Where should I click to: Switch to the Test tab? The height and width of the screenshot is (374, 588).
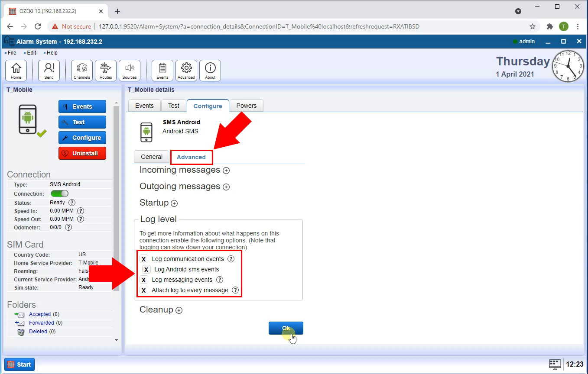[x=174, y=106]
